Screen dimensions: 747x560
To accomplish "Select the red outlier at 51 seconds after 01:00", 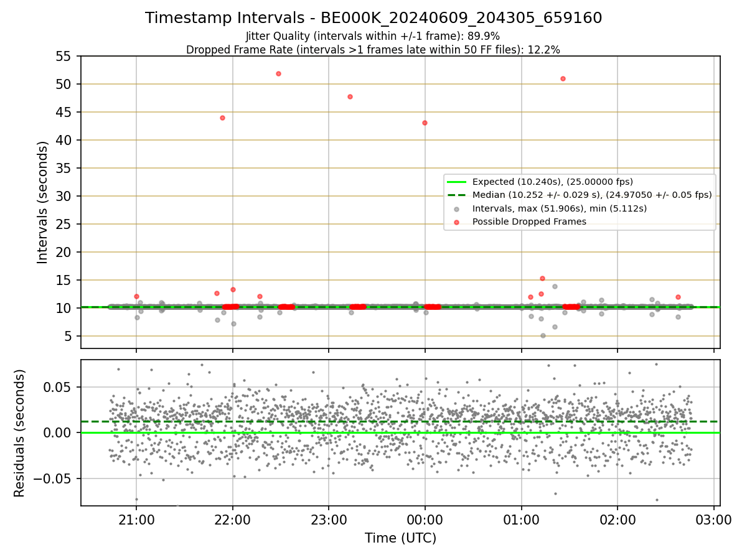I will click(563, 78).
